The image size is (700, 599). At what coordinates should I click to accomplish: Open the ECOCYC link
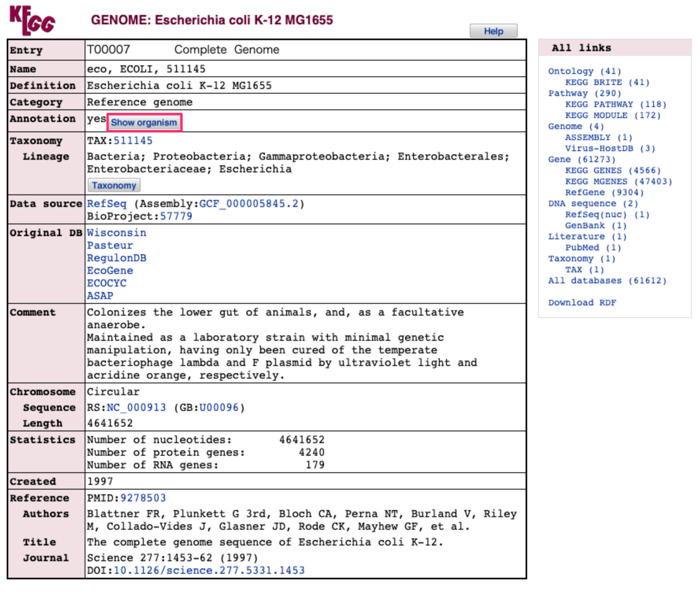107,283
